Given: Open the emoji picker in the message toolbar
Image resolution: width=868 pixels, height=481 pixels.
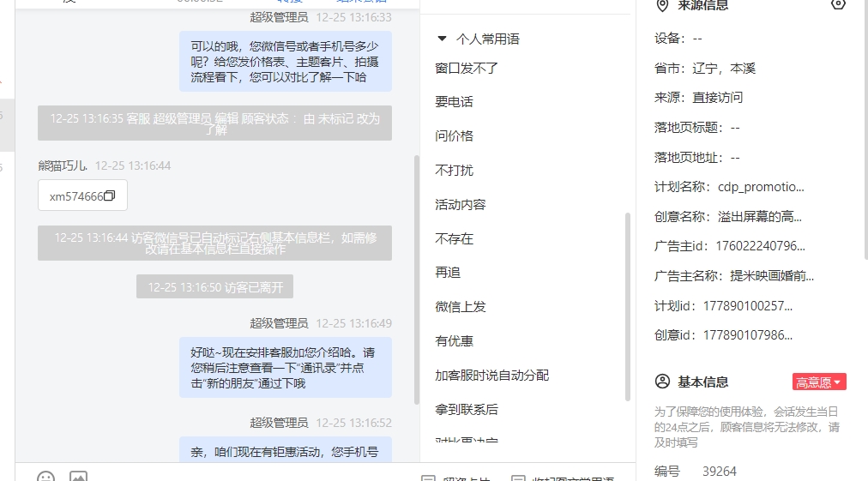Looking at the screenshot, I should [x=46, y=476].
